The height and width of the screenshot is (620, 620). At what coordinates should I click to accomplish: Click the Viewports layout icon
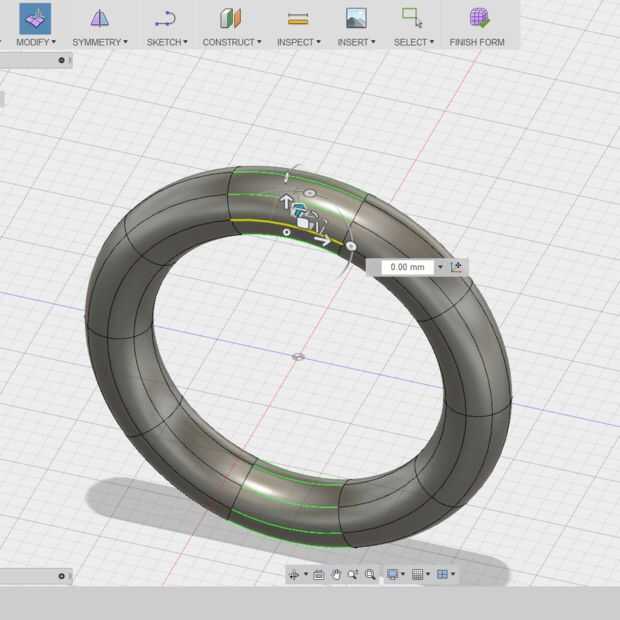[442, 574]
